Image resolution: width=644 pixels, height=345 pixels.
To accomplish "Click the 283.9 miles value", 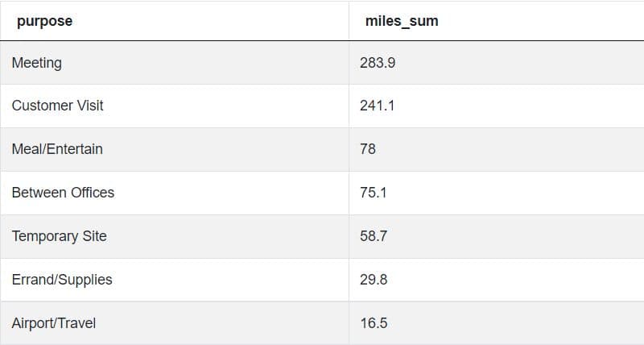I will (378, 62).
